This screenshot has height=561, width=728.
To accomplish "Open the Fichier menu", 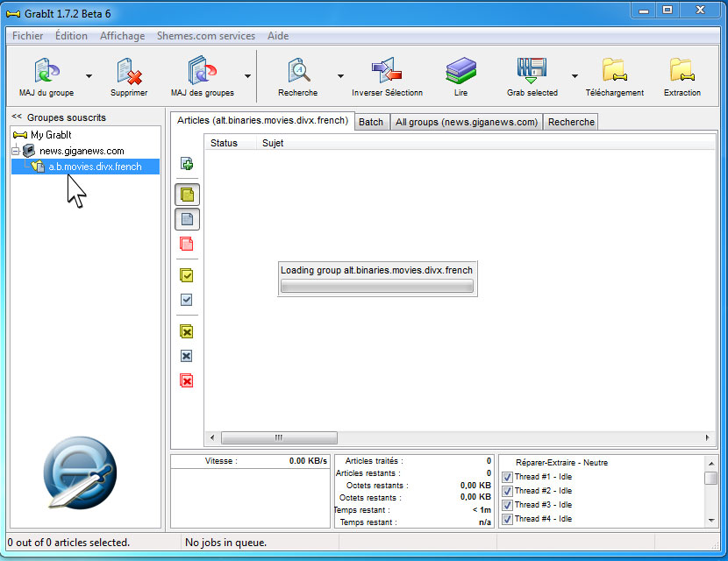I will [x=27, y=36].
